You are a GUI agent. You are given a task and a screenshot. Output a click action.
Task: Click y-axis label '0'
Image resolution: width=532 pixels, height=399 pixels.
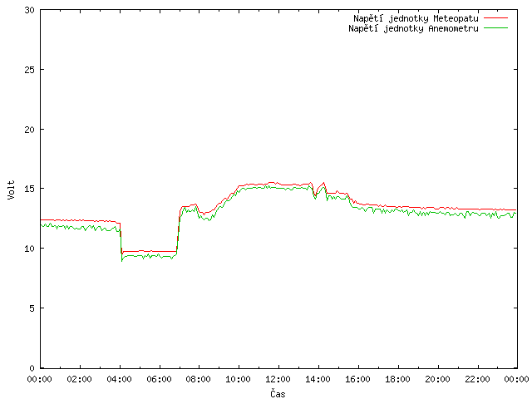[32, 367]
